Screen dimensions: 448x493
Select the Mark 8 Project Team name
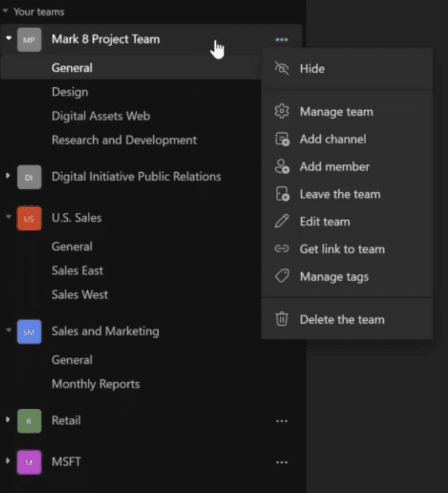point(106,40)
